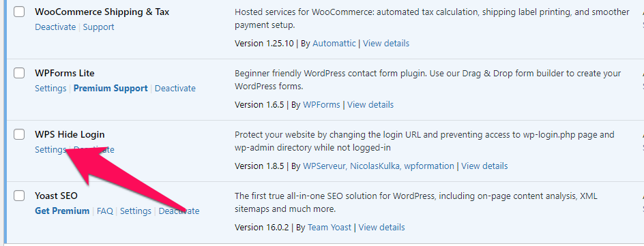The image size is (644, 246).
Task: Open the WPServeur, NicolasKulka, wpformation author link
Action: point(378,166)
